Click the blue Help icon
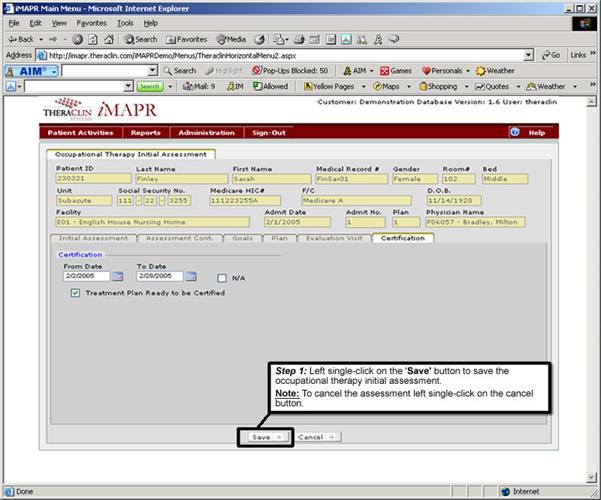Image resolution: width=601 pixels, height=500 pixels. coord(514,132)
